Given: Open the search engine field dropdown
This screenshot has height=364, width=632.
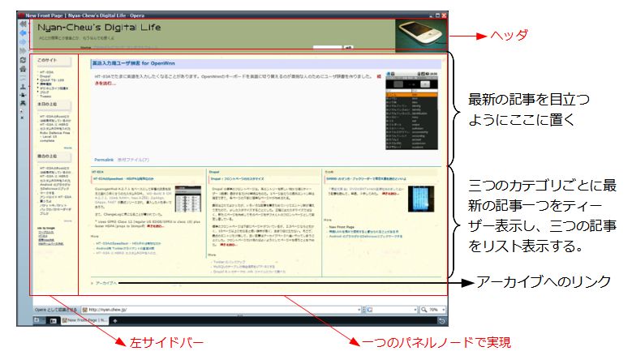Looking at the screenshot, I should click(x=415, y=310).
